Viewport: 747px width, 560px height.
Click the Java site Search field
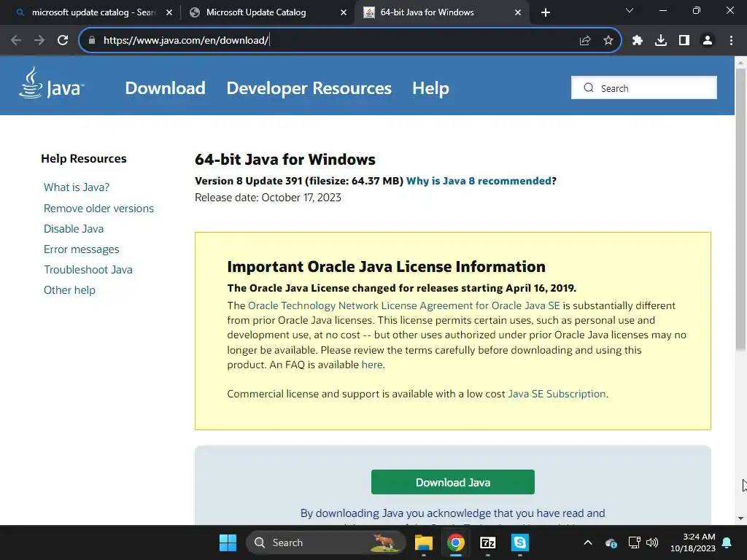pyautogui.click(x=644, y=87)
